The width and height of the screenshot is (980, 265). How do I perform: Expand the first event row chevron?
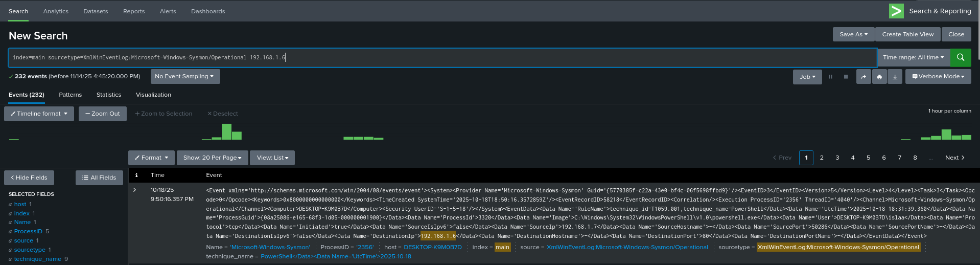coord(135,190)
